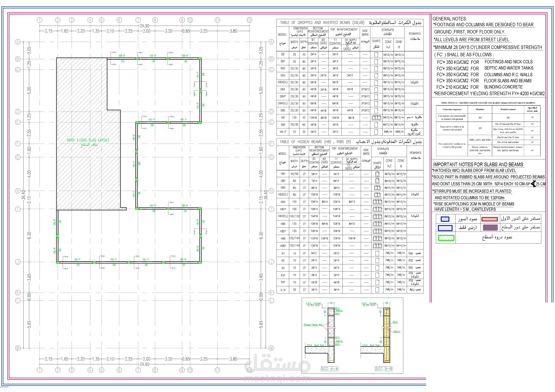This screenshot has width=555, height=392.
Task: Click the green roof parapet column legend symbol
Action: point(446,238)
